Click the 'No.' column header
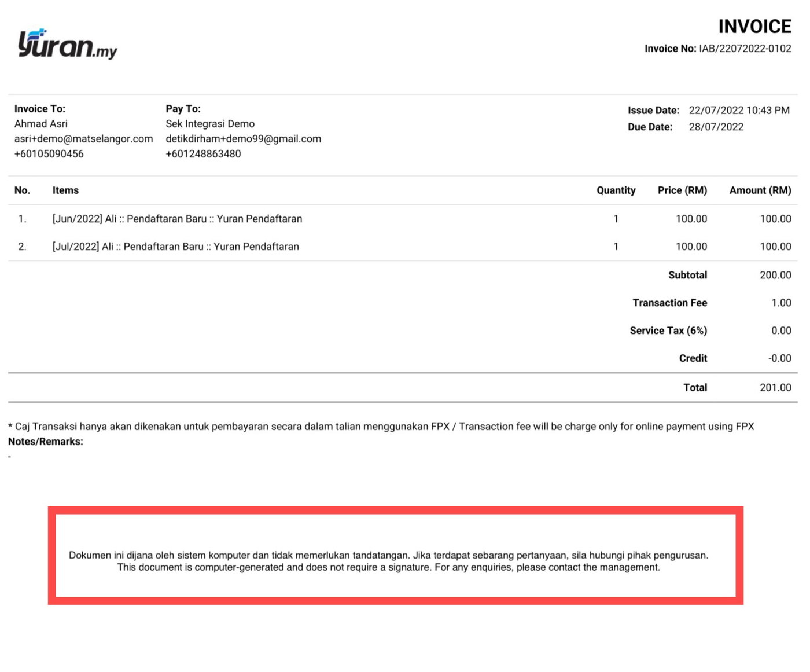The image size is (810, 672). coord(22,190)
